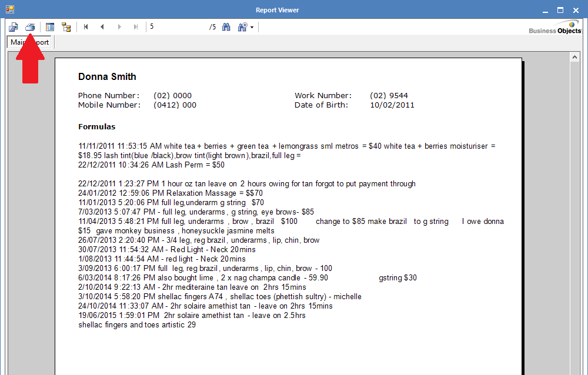Click the Donna Smith heading
The height and width of the screenshot is (375, 588).
pyautogui.click(x=107, y=76)
